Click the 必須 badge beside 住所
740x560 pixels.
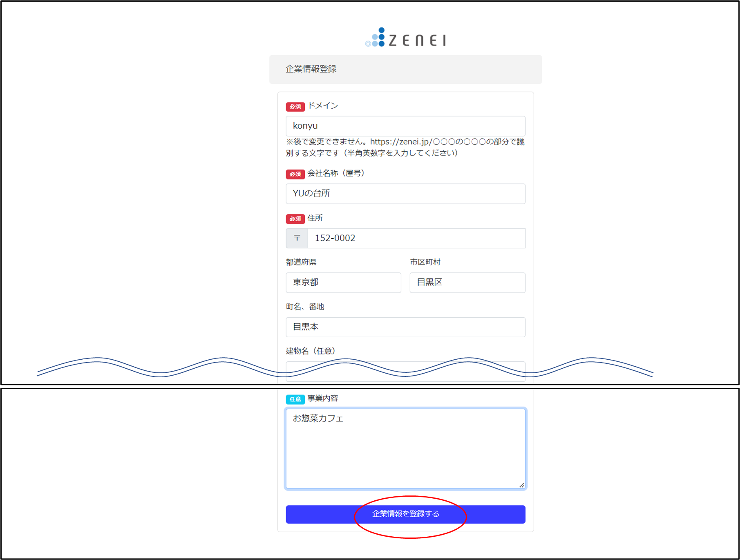295,219
